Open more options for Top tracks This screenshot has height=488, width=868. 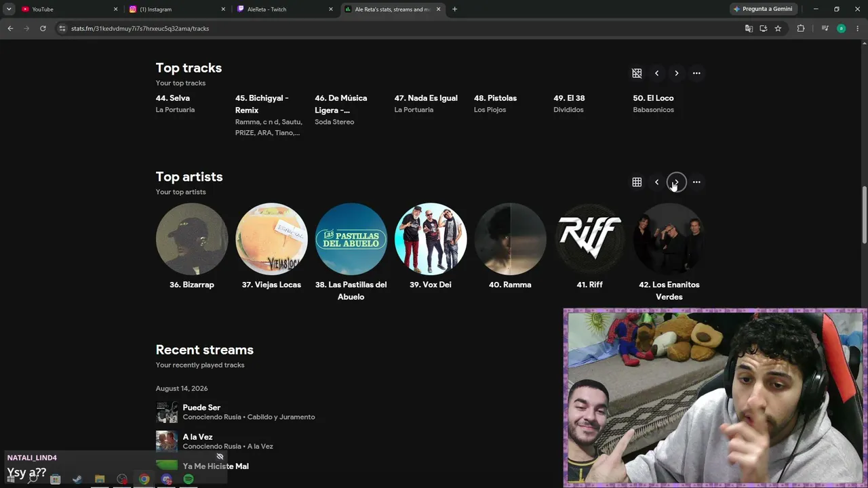(696, 73)
